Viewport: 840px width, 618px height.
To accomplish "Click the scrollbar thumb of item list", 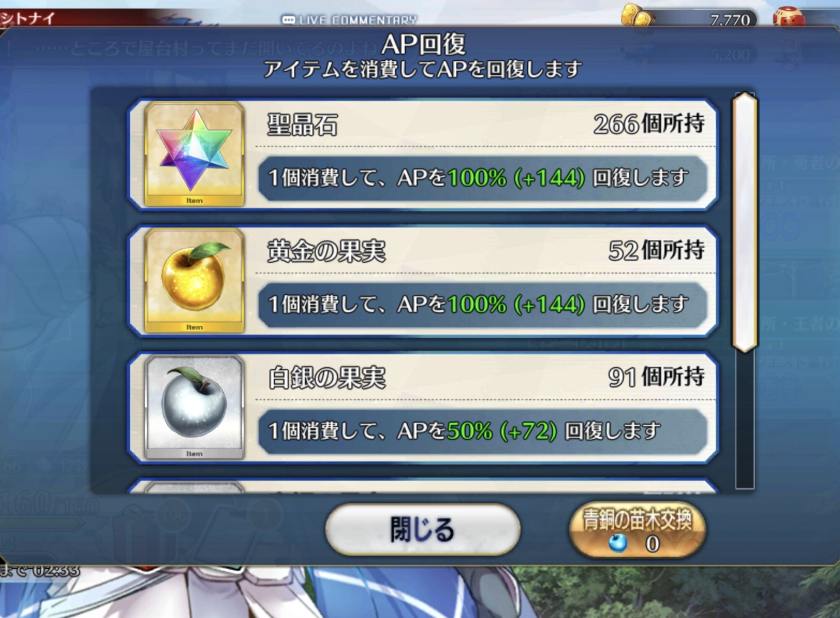I will (x=745, y=223).
